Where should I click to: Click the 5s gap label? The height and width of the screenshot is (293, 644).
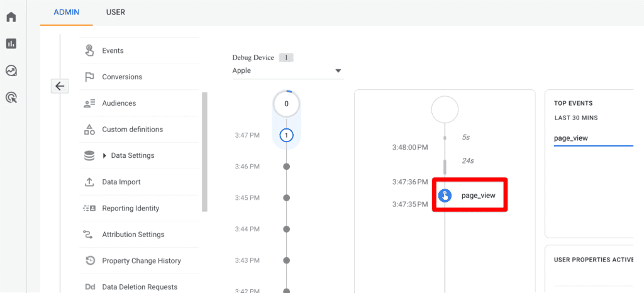466,138
